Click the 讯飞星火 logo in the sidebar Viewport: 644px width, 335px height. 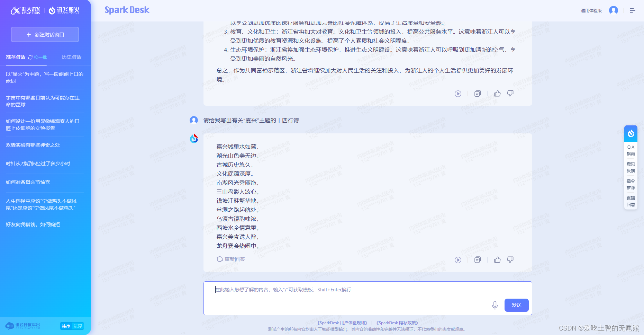pyautogui.click(x=64, y=10)
